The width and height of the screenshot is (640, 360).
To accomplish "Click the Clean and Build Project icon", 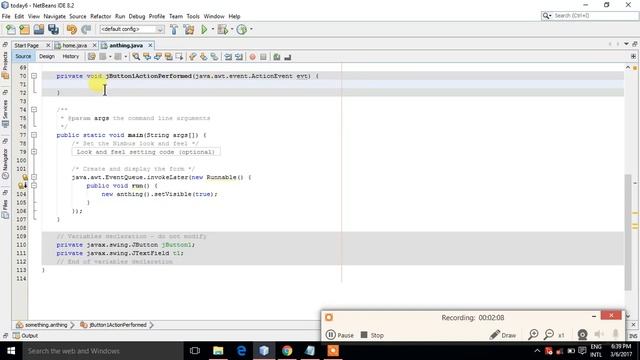I will [189, 29].
